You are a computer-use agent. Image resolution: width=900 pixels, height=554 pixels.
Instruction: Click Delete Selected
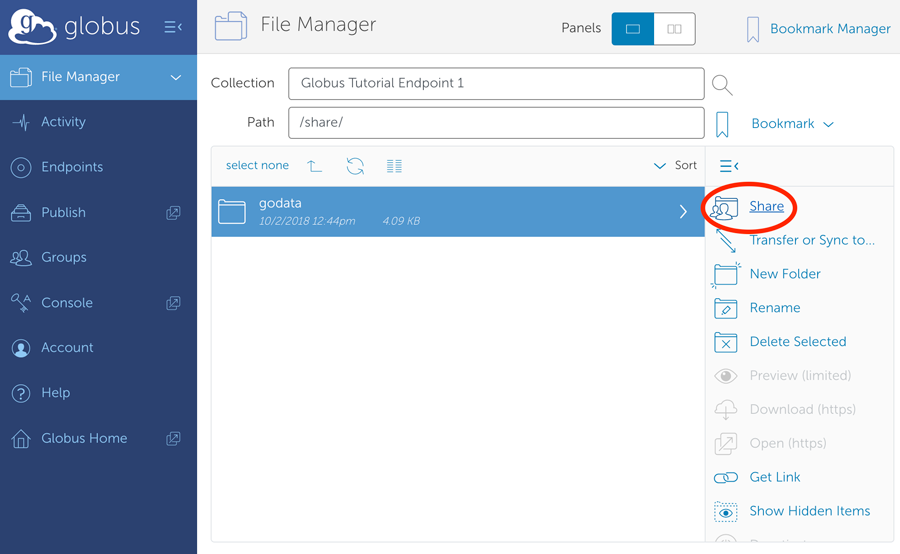point(798,342)
